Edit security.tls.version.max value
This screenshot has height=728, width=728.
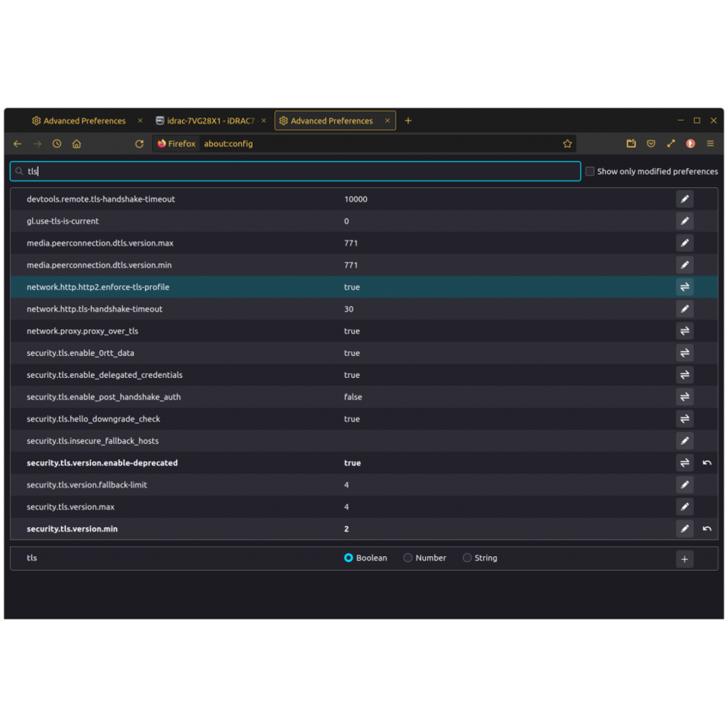coord(684,507)
